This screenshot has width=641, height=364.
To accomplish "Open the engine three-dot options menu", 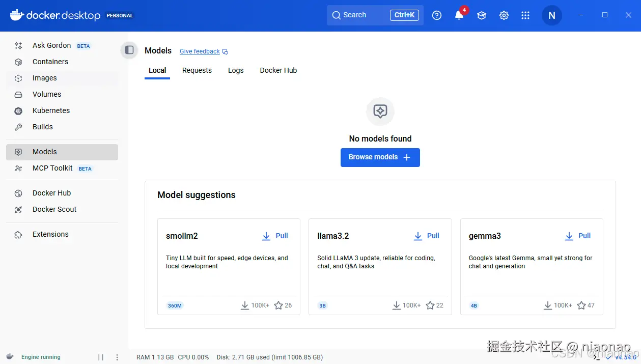I will click(x=117, y=357).
